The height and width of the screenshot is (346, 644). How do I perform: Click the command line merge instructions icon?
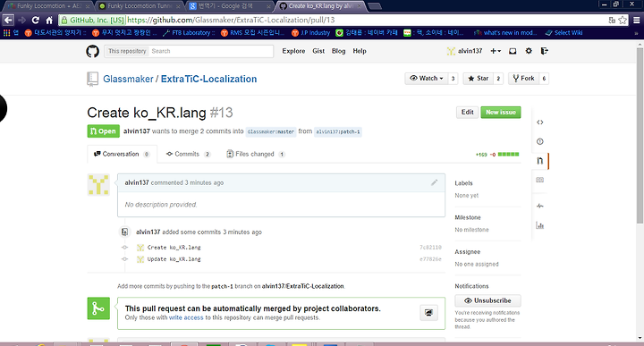[x=428, y=313]
